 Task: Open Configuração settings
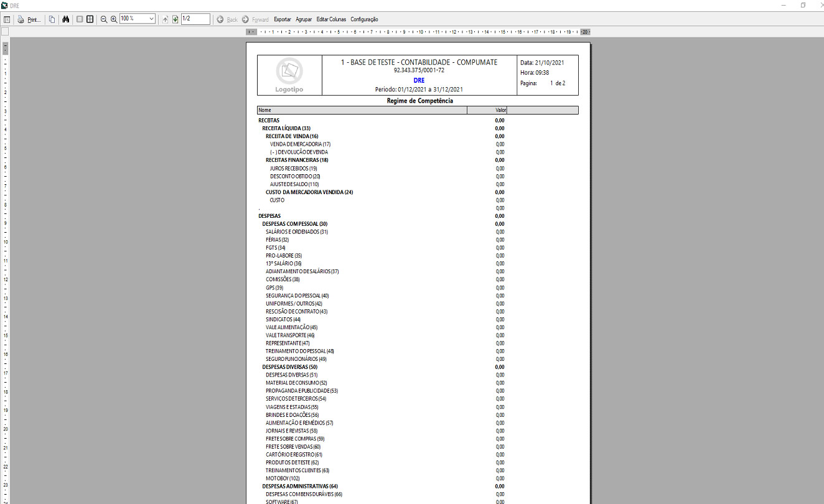[x=364, y=19]
